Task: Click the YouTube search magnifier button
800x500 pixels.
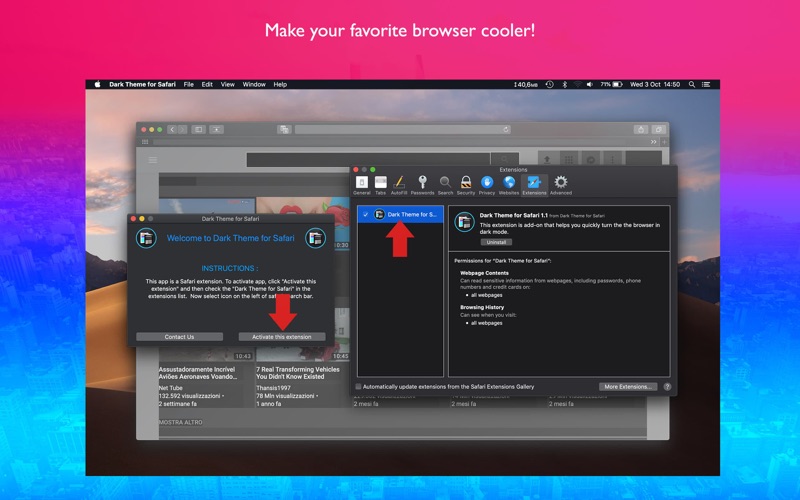Action: click(x=505, y=160)
